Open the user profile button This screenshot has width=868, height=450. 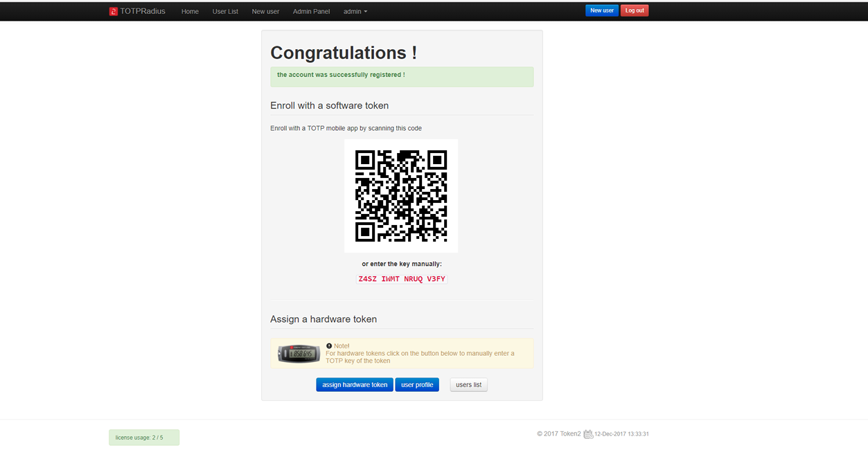(x=417, y=384)
